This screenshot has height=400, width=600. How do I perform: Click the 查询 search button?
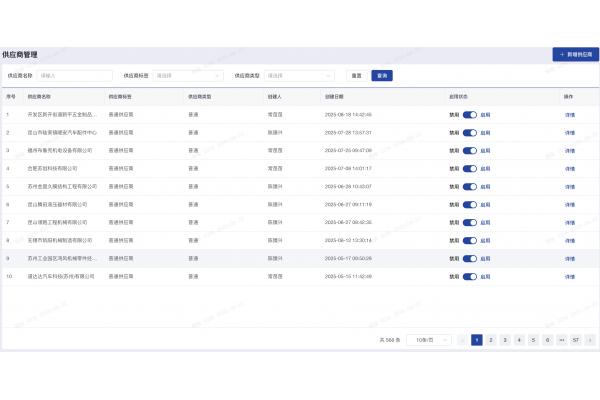pos(382,75)
